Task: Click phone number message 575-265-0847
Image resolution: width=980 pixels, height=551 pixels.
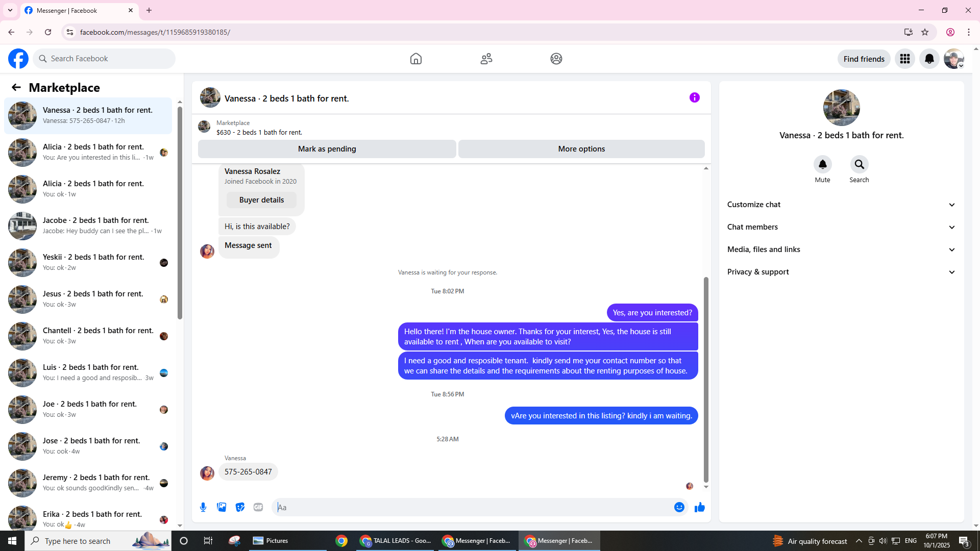Action: [x=248, y=472]
